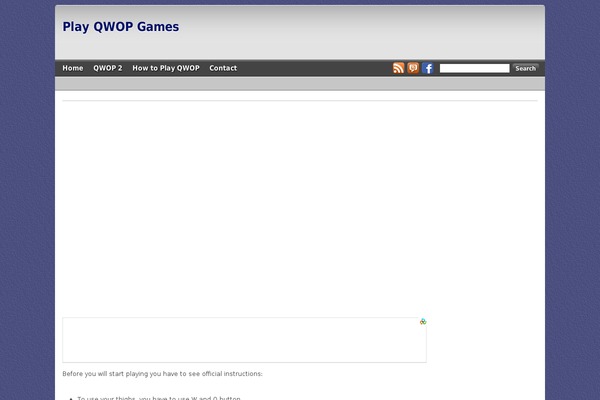Open the RSS feed icon

pyautogui.click(x=398, y=68)
